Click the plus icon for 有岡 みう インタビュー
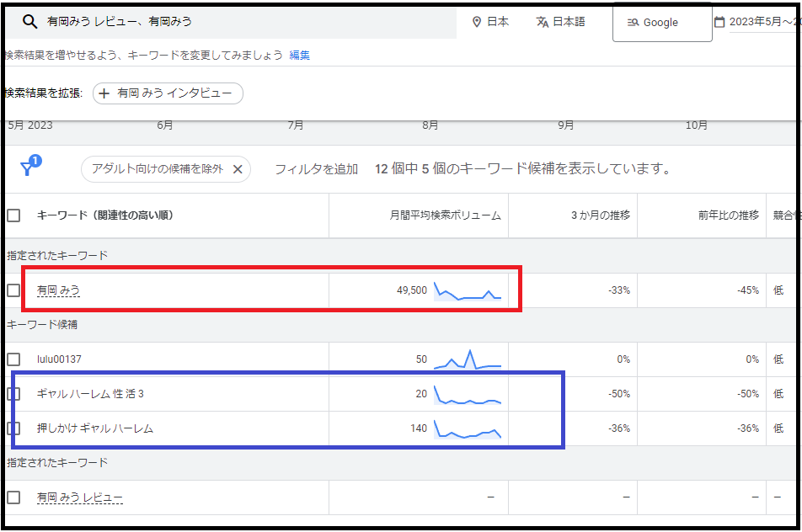The image size is (802, 532). point(104,93)
